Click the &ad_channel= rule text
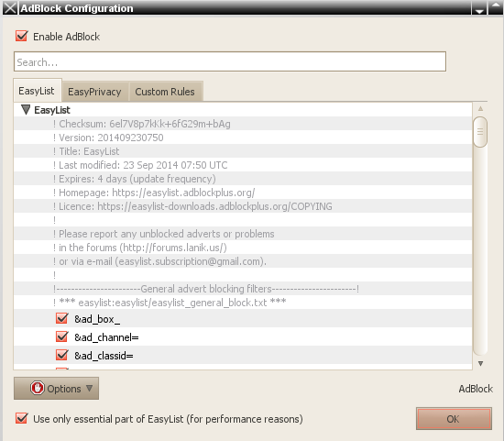504x441 pixels. click(106, 337)
